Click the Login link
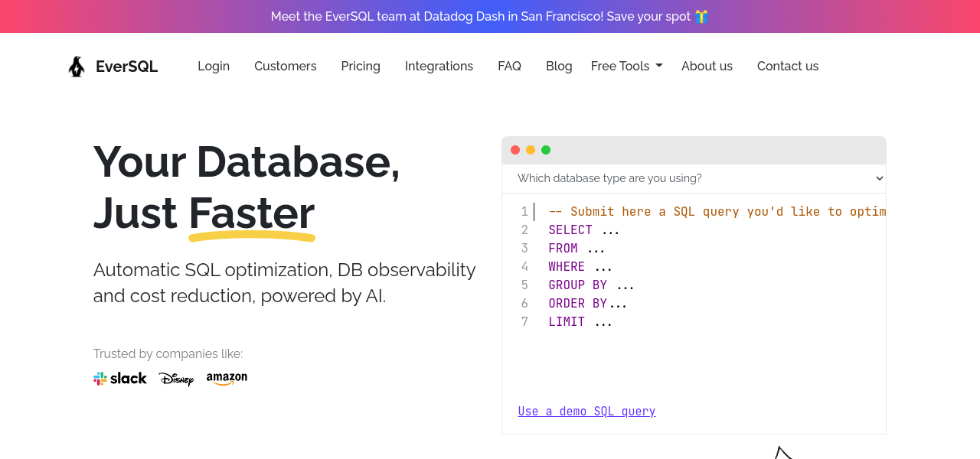 pos(214,67)
